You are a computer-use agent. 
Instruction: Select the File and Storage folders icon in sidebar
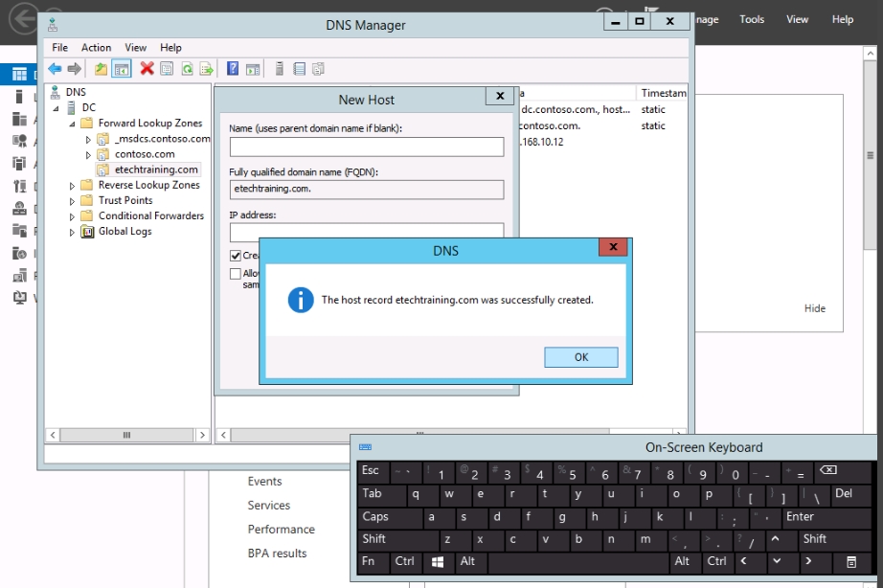[19, 231]
